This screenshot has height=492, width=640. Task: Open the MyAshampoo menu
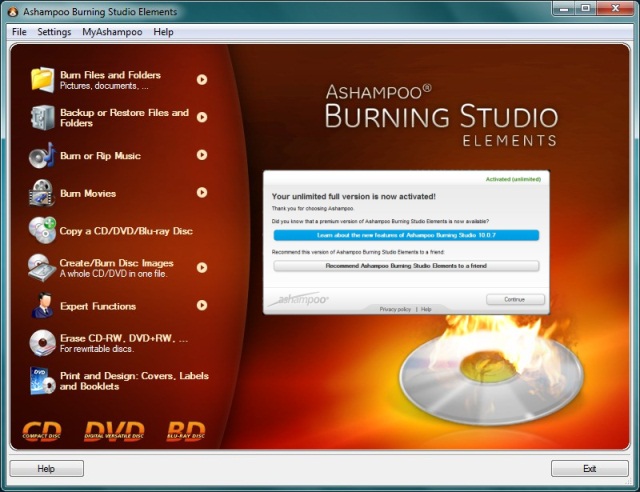point(112,32)
